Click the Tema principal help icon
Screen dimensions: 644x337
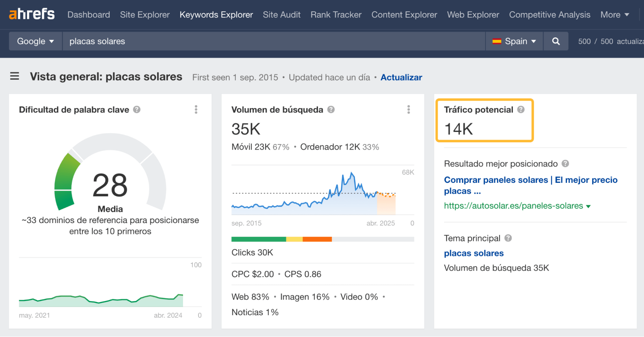pos(508,238)
